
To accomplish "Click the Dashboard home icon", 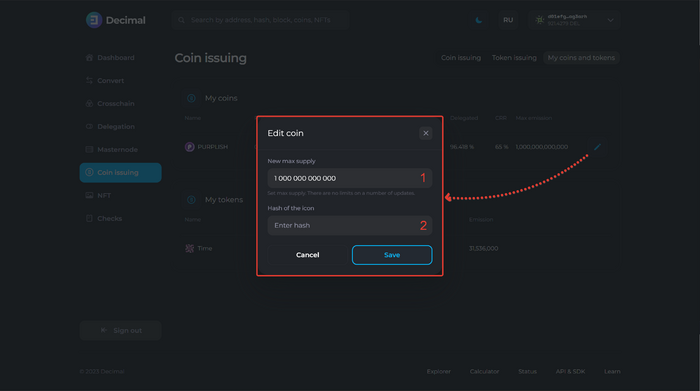I will 89,58.
